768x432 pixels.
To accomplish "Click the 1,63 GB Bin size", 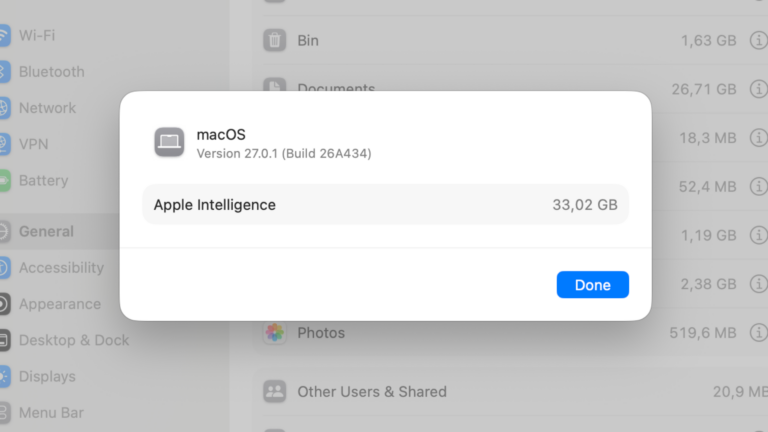I will [x=709, y=40].
